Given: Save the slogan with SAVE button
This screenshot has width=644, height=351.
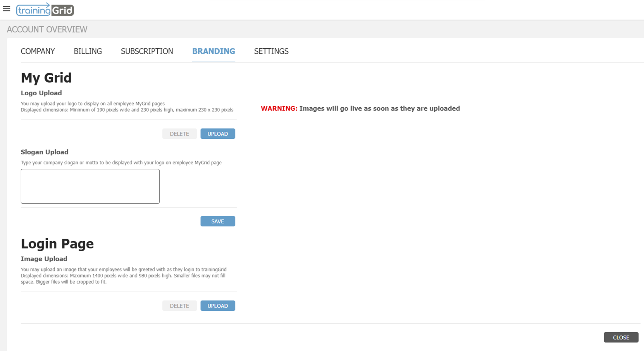Looking at the screenshot, I should [218, 221].
